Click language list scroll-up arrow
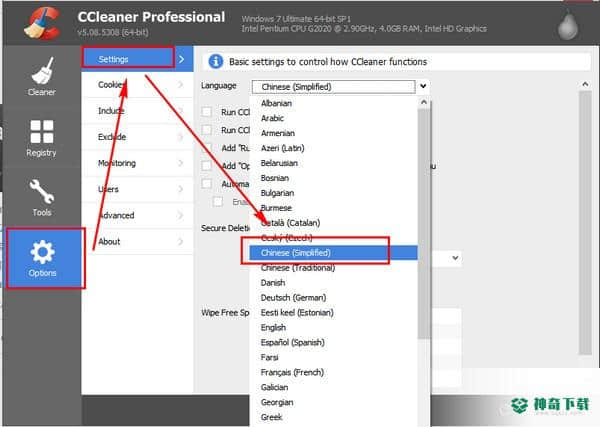Screen dimensions: 600x427 (424, 102)
